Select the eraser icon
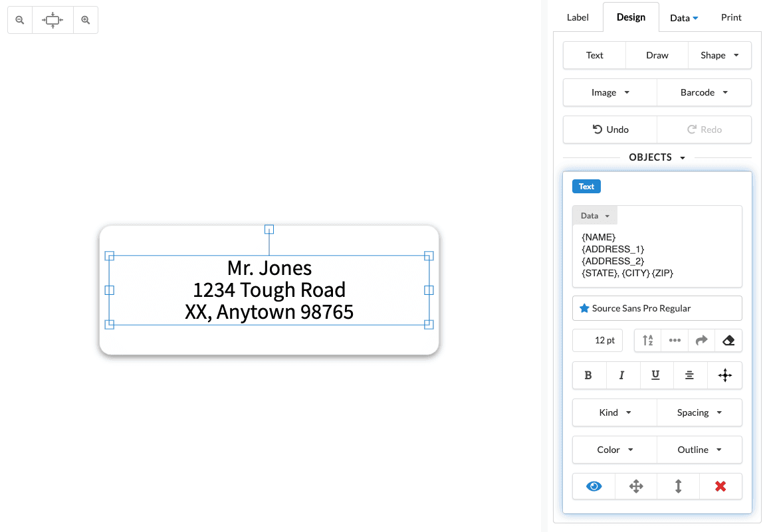 [728, 340]
